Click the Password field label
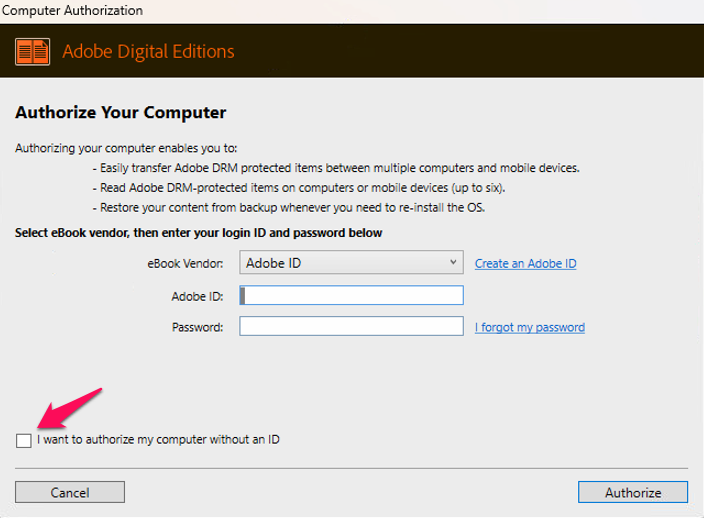704x518 pixels. (198, 327)
